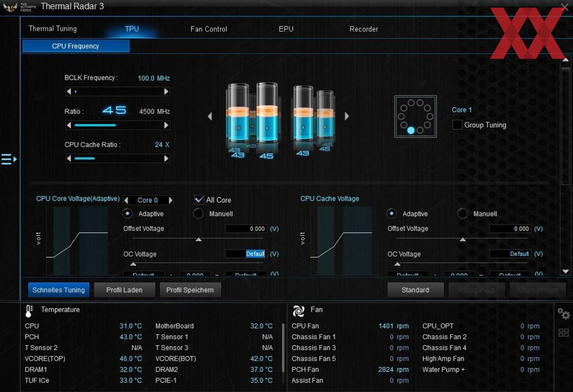Select Adaptive for CPU Cache Voltage

391,213
